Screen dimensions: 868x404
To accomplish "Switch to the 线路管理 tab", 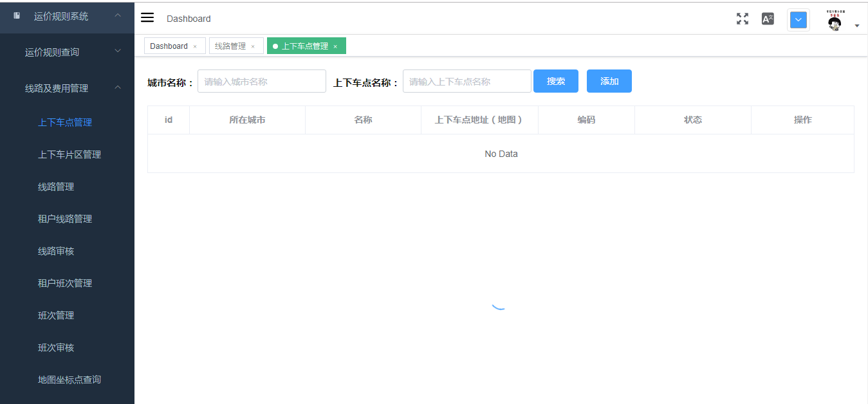I will pos(230,46).
